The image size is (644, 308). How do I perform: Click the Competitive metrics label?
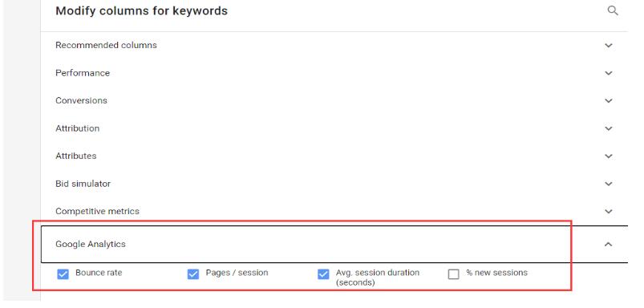pos(97,212)
